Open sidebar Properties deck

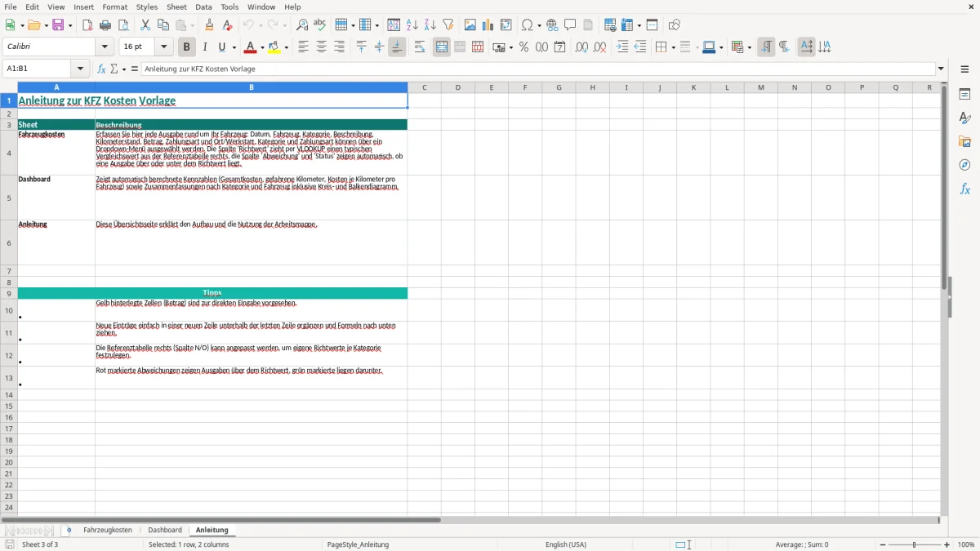point(964,95)
